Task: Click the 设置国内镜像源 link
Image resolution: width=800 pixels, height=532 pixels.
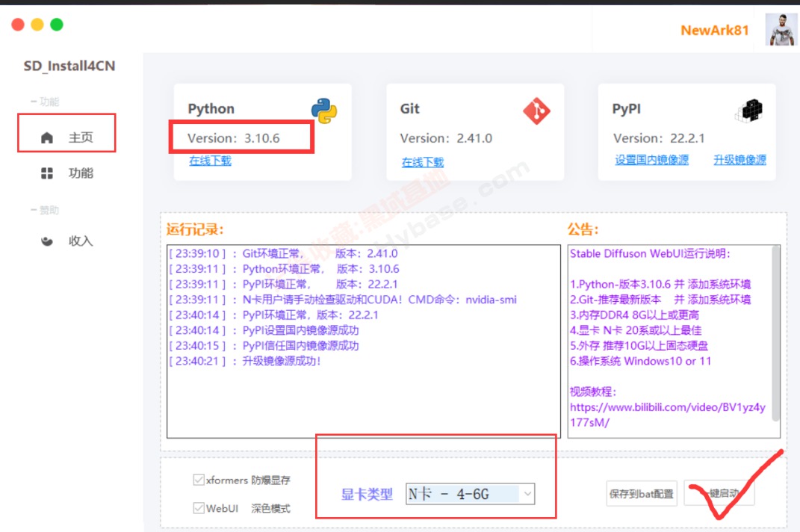Action: coord(651,160)
